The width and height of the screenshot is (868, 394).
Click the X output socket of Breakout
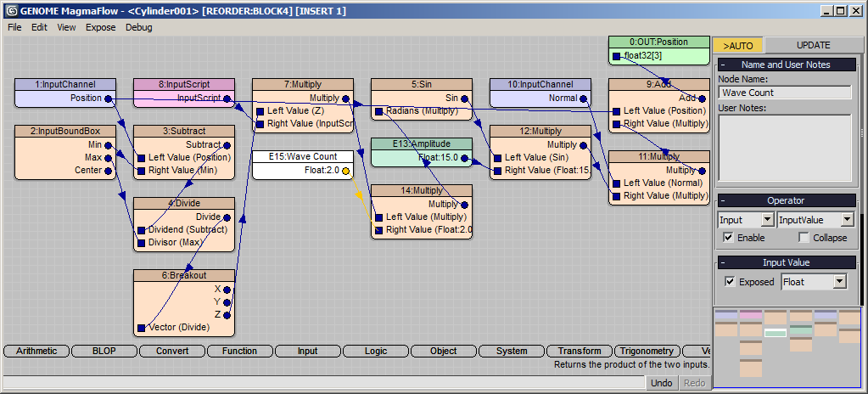point(227,290)
